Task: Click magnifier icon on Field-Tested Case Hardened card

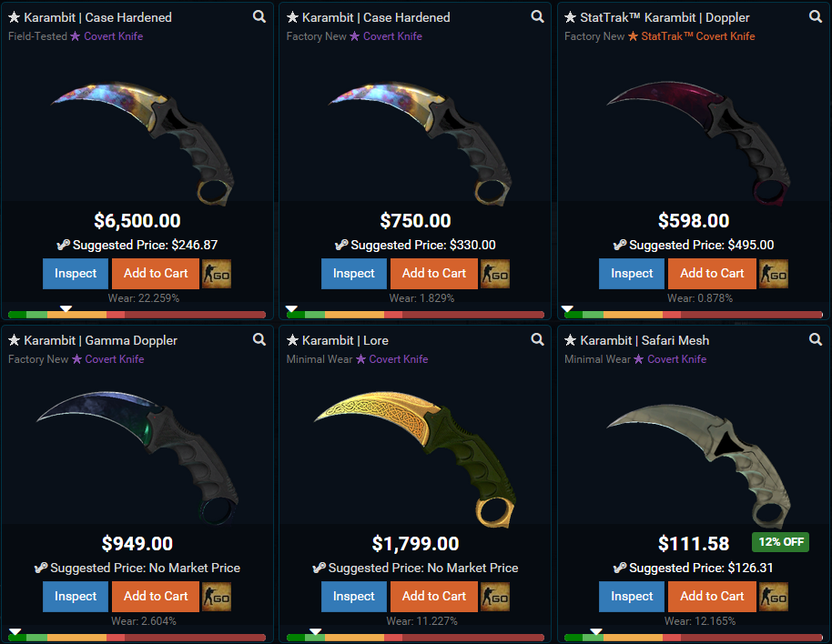Action: click(x=259, y=17)
